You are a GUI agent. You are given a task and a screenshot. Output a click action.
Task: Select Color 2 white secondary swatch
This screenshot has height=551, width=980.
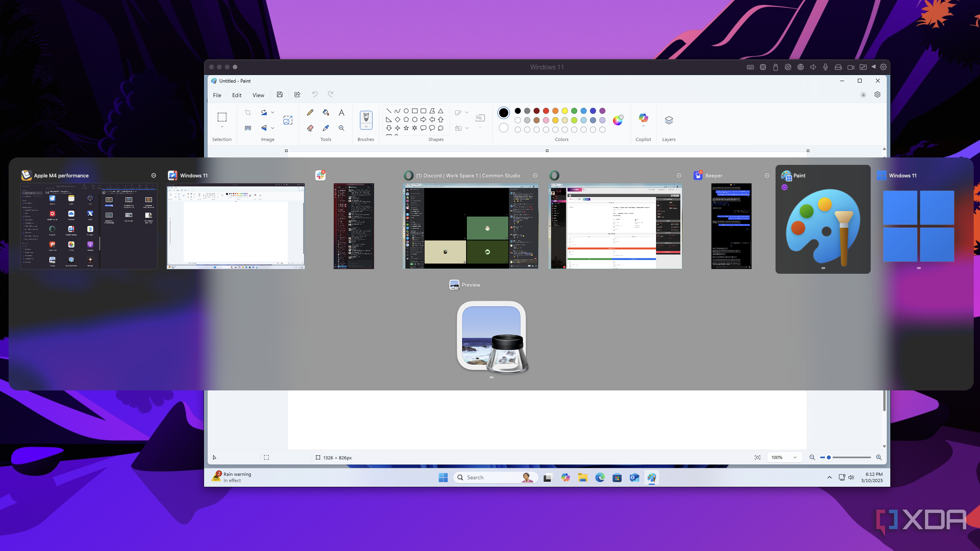[x=504, y=128]
